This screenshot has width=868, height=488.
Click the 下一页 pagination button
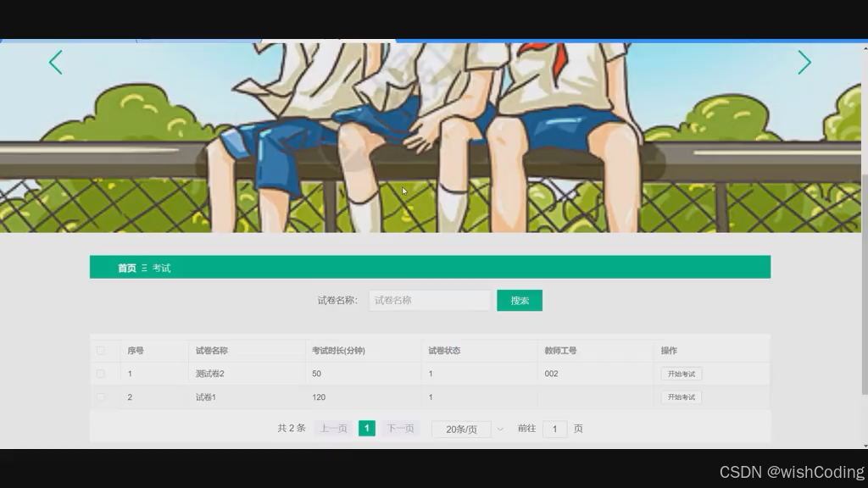400,428
